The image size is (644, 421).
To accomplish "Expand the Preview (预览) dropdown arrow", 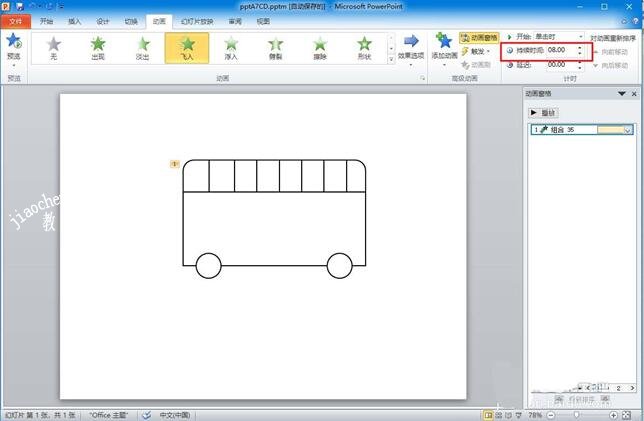I will pos(14,65).
